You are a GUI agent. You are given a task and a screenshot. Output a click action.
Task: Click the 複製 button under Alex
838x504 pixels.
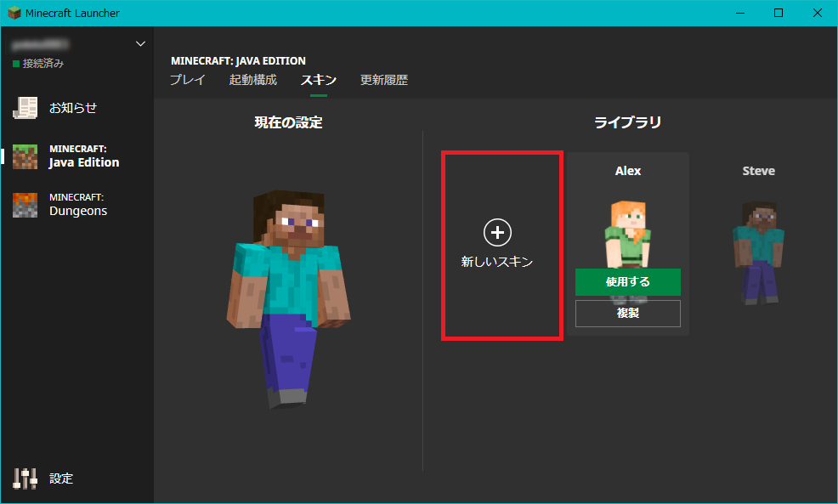[627, 314]
